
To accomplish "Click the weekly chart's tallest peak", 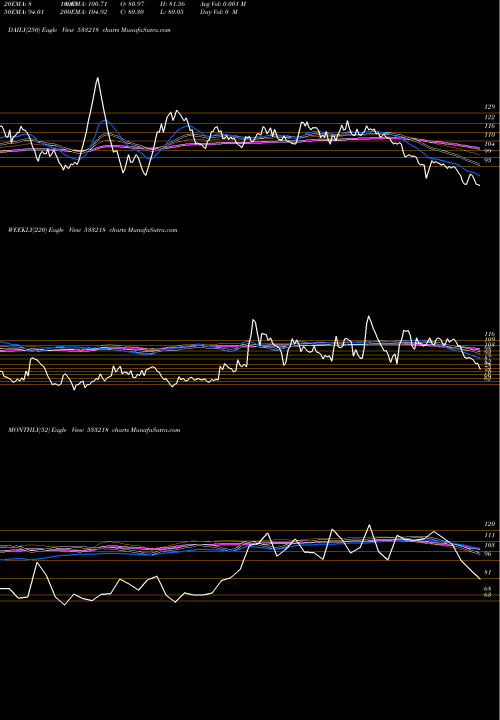I will pos(368,316).
